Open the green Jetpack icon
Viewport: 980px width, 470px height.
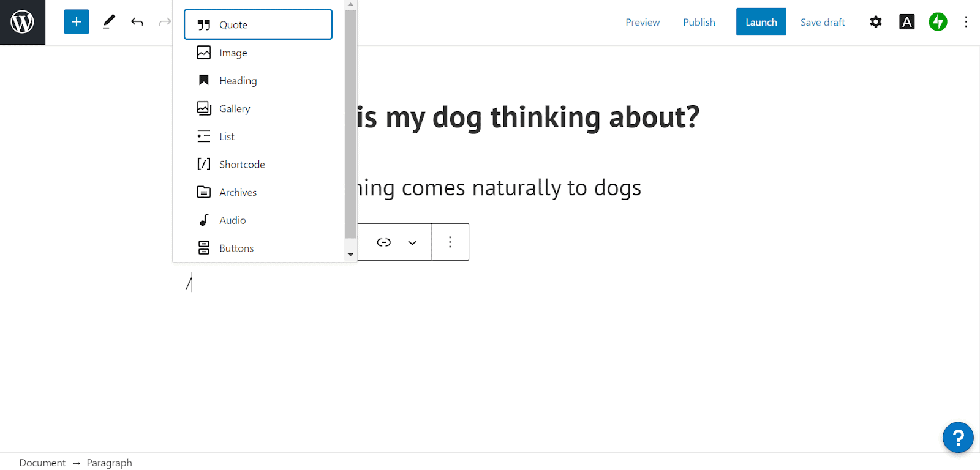coord(938,22)
